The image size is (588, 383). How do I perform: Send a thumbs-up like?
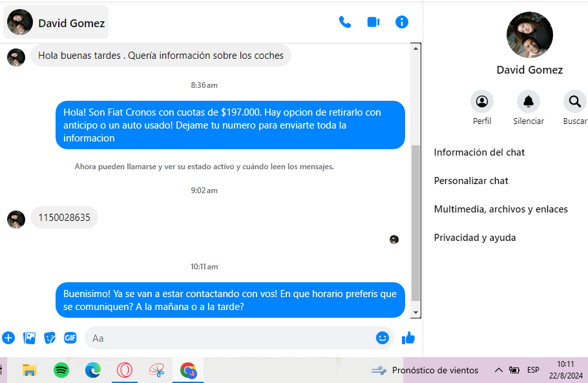(x=408, y=338)
